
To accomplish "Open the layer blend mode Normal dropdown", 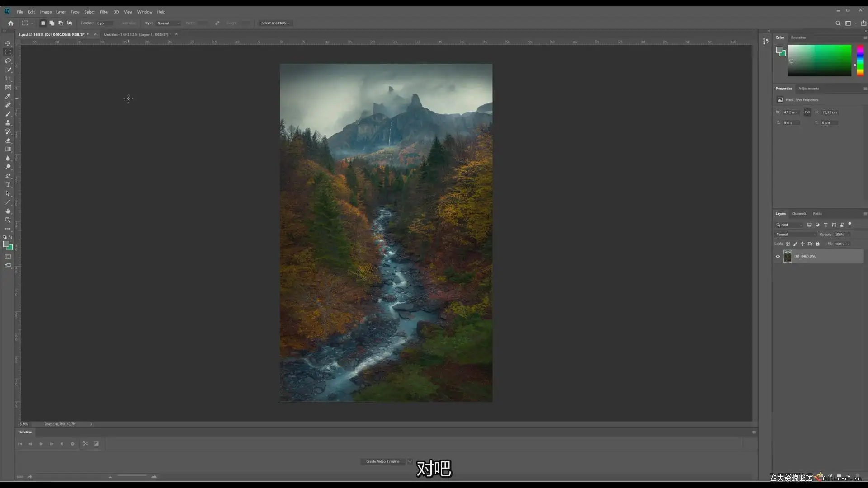I will click(796, 235).
